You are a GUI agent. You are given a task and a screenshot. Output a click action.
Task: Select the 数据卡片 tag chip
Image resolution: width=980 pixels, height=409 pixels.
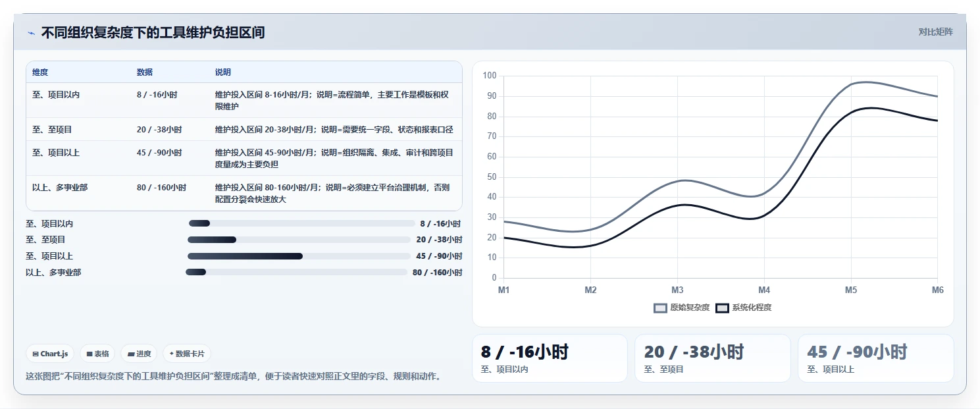[x=187, y=354]
